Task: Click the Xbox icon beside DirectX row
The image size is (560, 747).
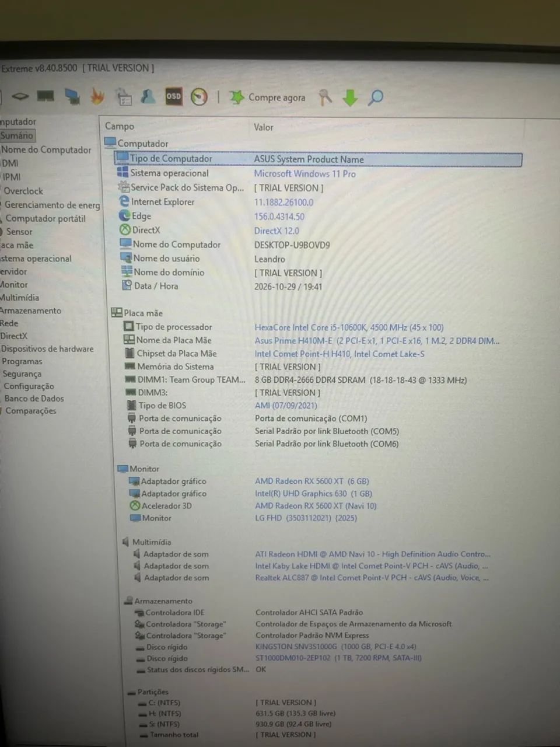Action: click(x=125, y=230)
